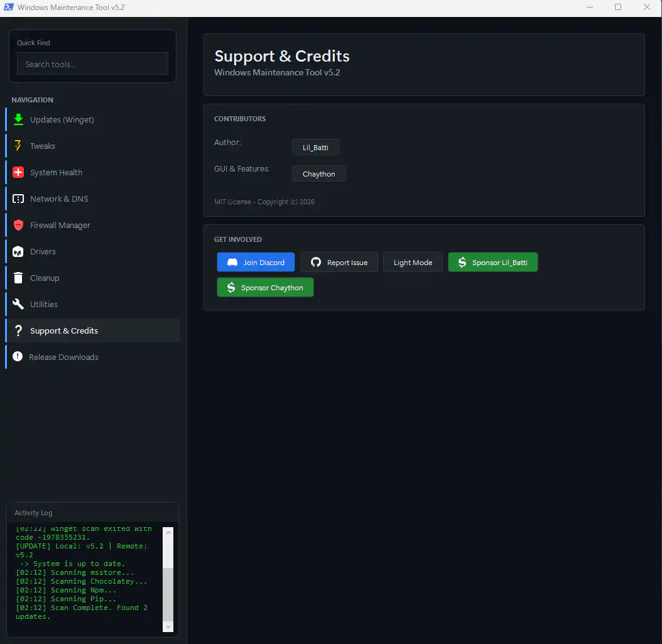Click the Drivers icon in the sidebar
This screenshot has height=644, width=662.
pyautogui.click(x=18, y=251)
